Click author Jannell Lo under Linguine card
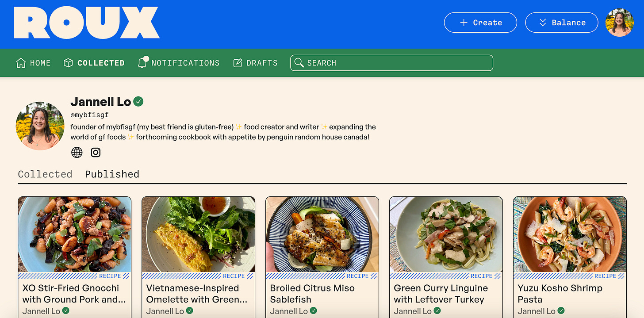Viewport: 644px width, 318px height. click(x=413, y=311)
